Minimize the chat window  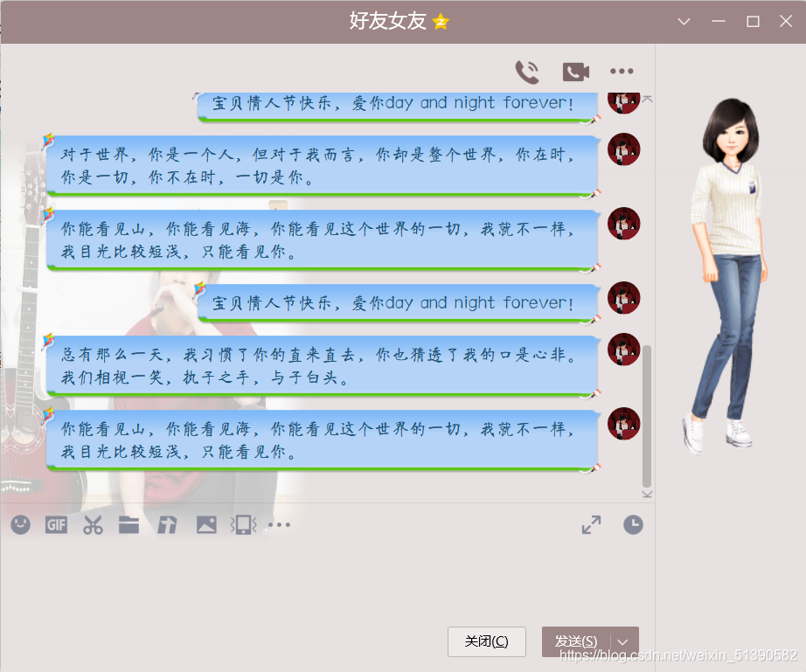coord(718,21)
